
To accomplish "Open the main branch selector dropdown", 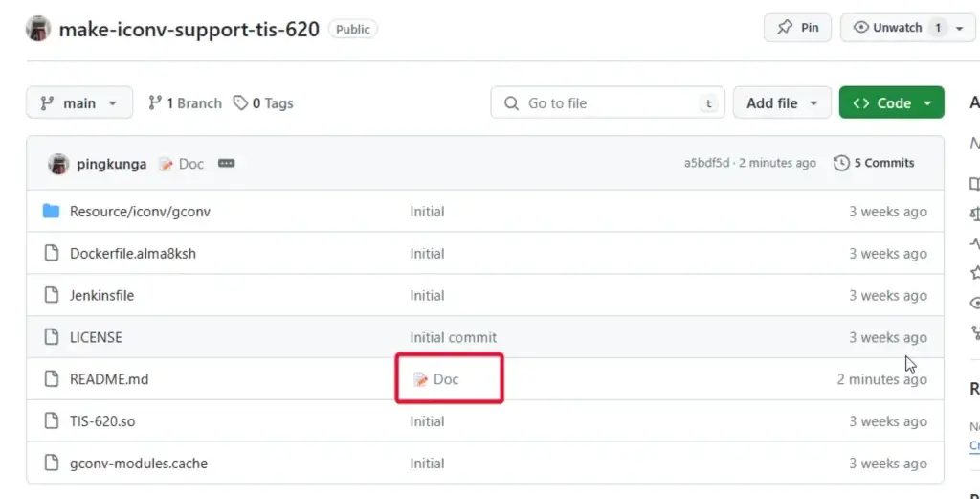I will point(79,102).
